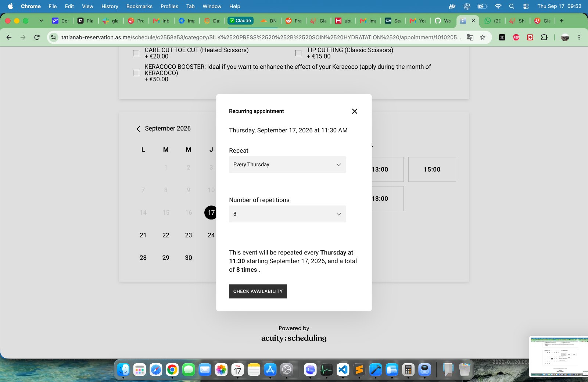Enable the KERACOCO BOOSTER checkbox
Screen dimensions: 588x382
136,73
